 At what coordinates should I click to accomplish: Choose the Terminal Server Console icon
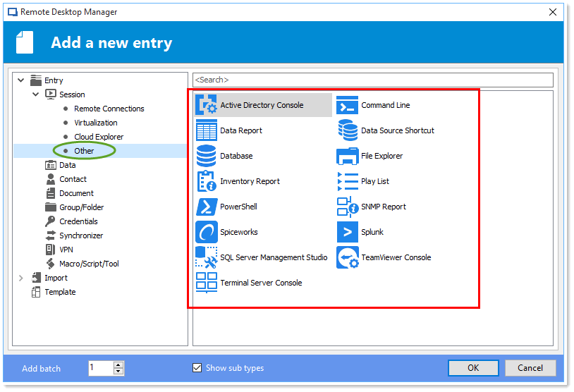pyautogui.click(x=207, y=283)
